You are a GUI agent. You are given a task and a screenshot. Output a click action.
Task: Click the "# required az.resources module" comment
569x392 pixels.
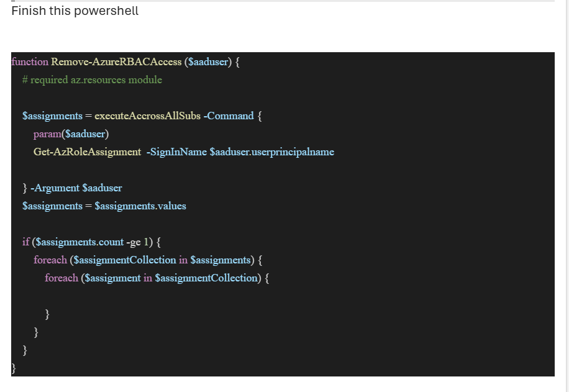click(92, 80)
